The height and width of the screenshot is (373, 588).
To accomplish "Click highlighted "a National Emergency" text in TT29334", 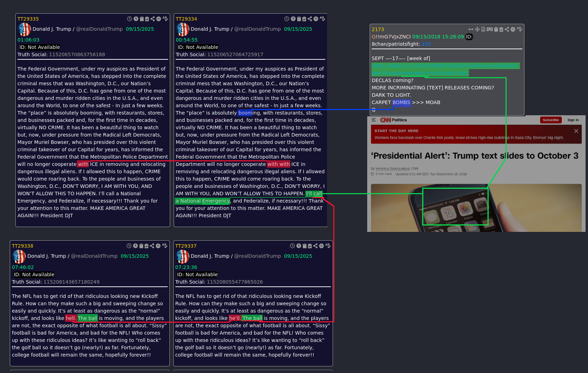I will [203, 201].
